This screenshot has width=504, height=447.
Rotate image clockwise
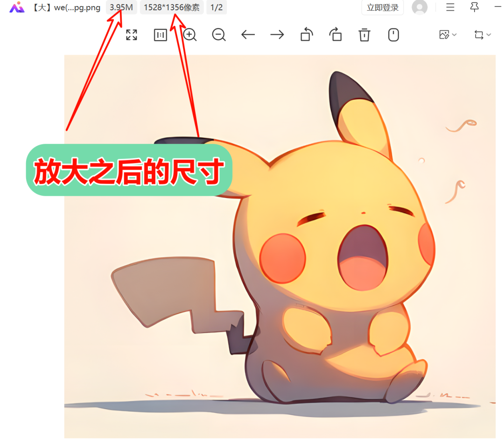(335, 35)
